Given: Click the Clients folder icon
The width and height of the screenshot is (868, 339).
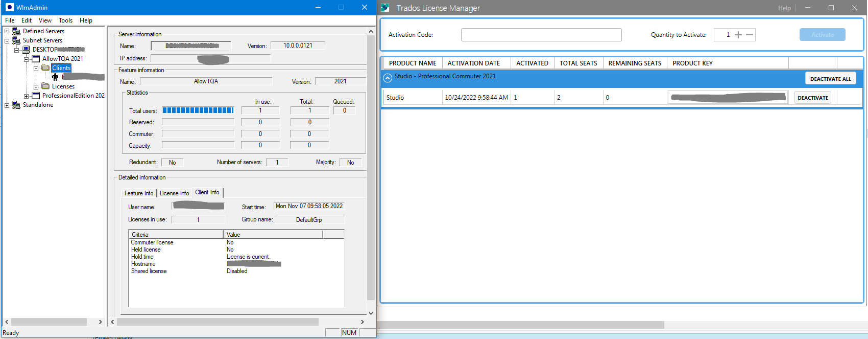Looking at the screenshot, I should tap(45, 68).
